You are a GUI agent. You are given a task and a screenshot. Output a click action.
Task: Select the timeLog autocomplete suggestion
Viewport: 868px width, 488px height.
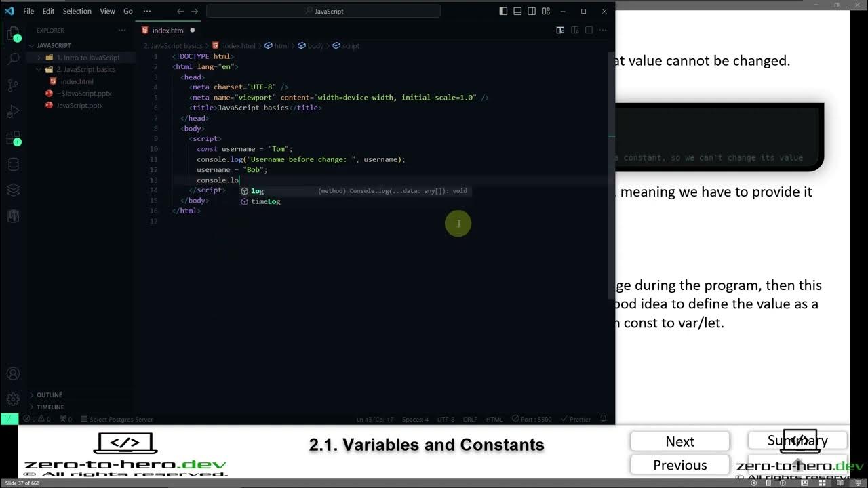[x=355, y=201]
